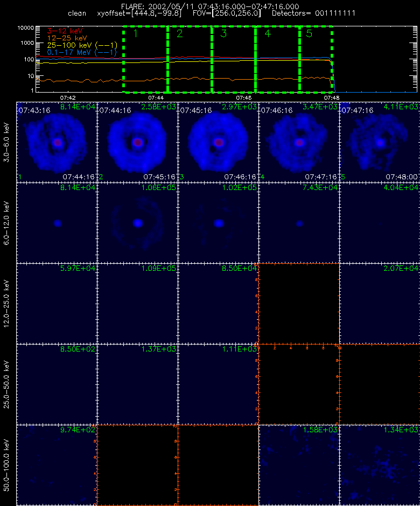Click the yellow '25-100 keV (--1)' legend entry

82,45
